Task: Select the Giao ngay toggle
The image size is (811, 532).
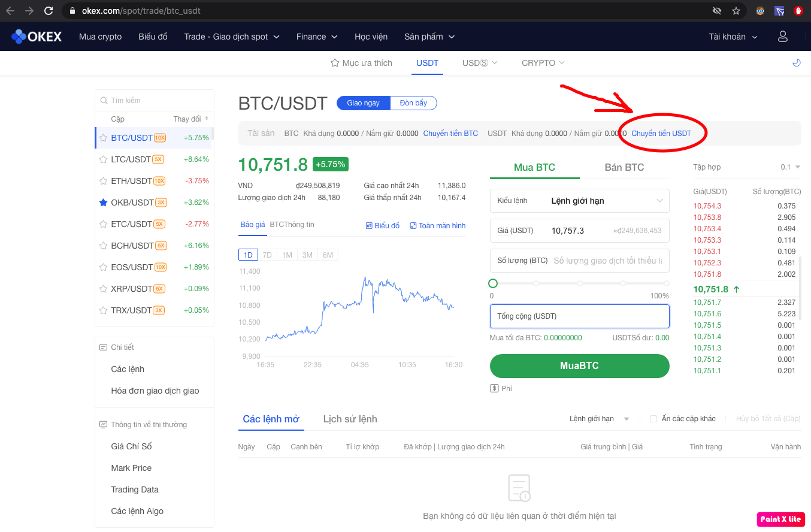Action: click(x=364, y=103)
